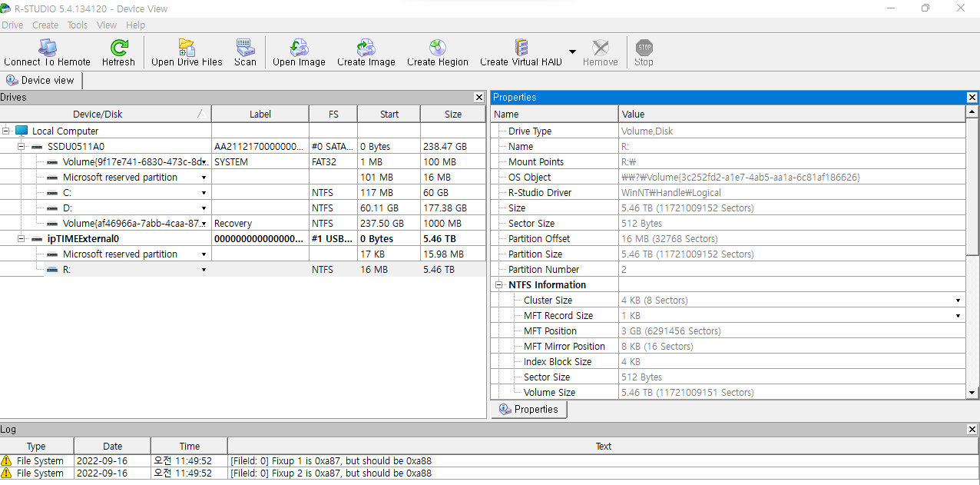Click the R-STUDIO title bar app icon
This screenshot has height=485, width=980.
pos(6,8)
